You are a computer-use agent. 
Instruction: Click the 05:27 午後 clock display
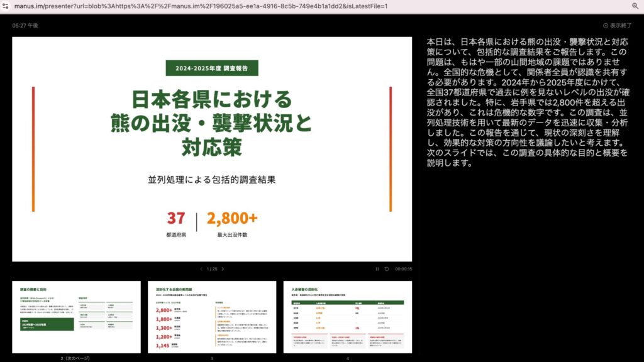(x=25, y=26)
